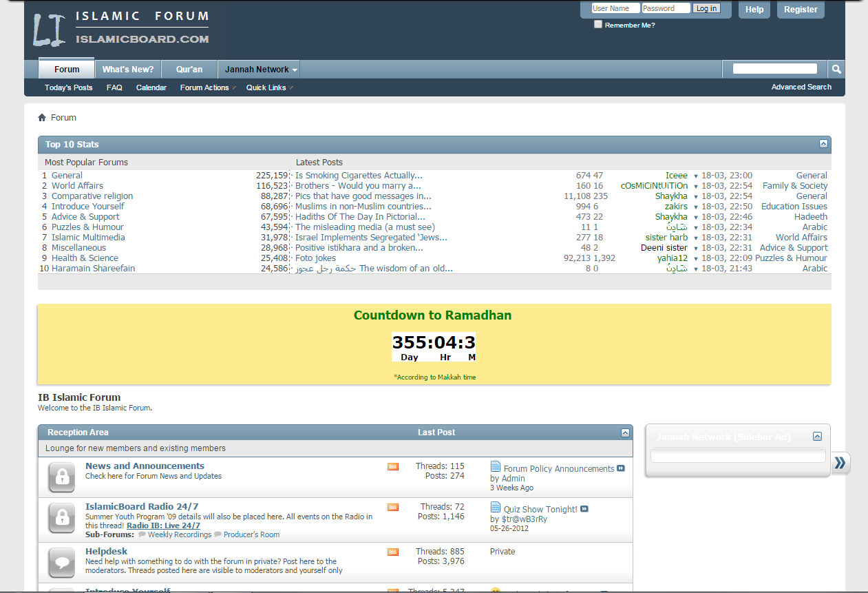Switch to the What's New? tab
The image size is (868, 593).
tap(128, 70)
